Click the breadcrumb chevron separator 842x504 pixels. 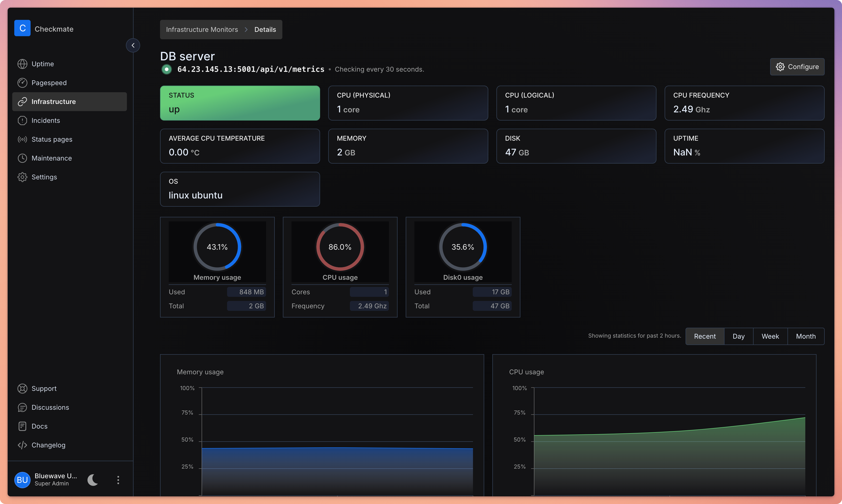click(246, 30)
